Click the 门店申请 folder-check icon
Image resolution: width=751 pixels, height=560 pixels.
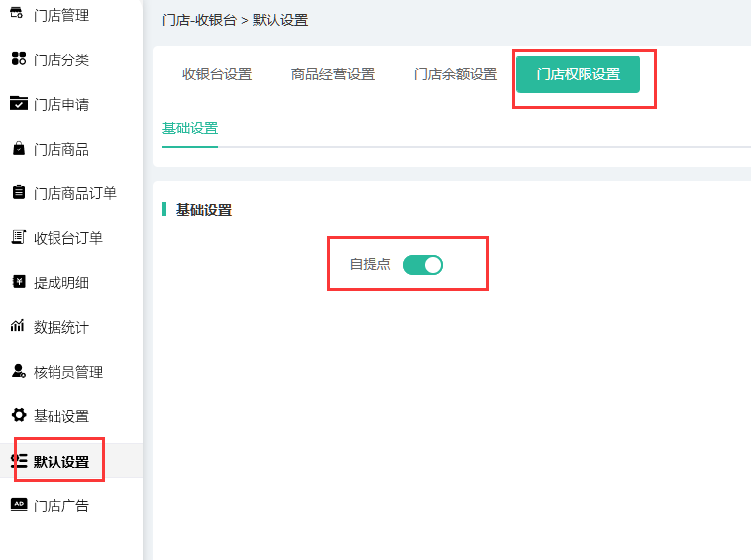click(x=18, y=103)
